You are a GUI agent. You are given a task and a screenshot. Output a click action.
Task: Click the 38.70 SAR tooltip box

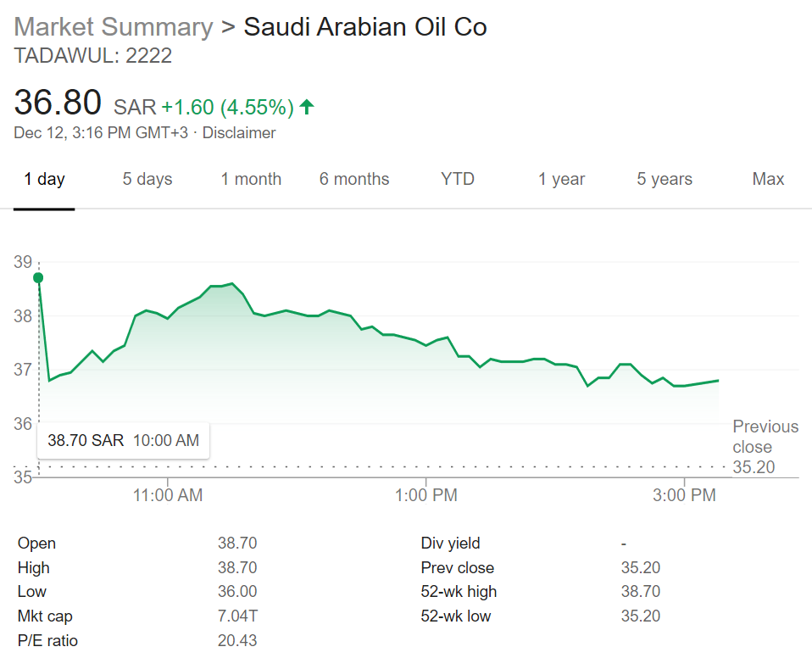pos(123,440)
